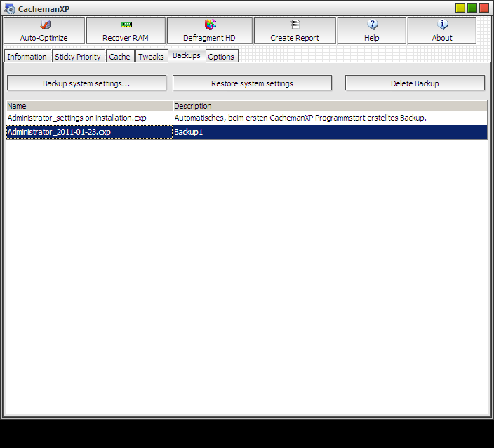Launch Defragment HD from the toolbar
Viewport: 494px width, 448px height.
coord(210,31)
